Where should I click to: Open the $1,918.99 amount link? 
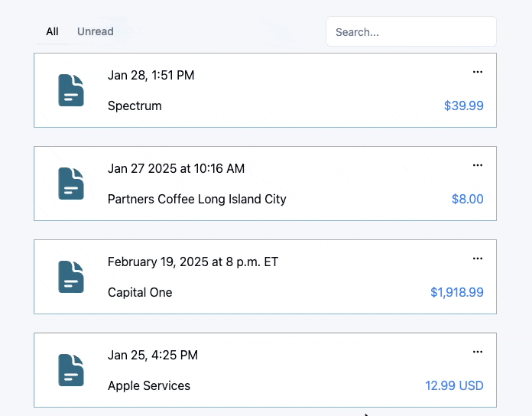[x=456, y=292]
